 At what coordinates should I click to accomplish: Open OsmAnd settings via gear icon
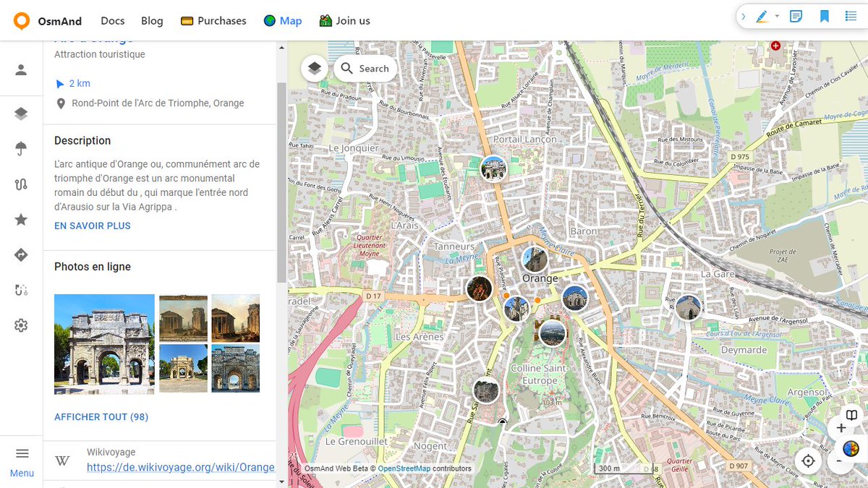tap(21, 325)
